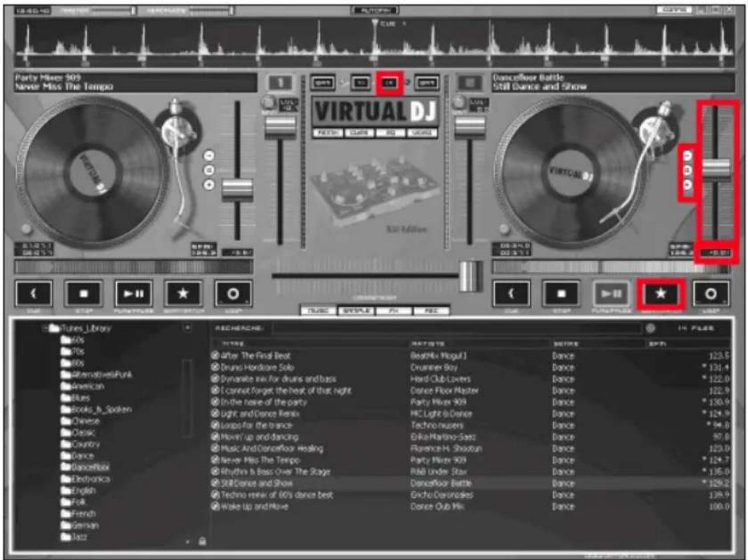The height and width of the screenshot is (560, 748).
Task: Click the lock icon below folder tree
Action: tap(202, 541)
